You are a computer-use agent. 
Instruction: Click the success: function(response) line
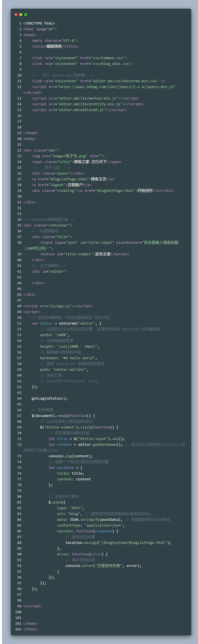[87, 531]
